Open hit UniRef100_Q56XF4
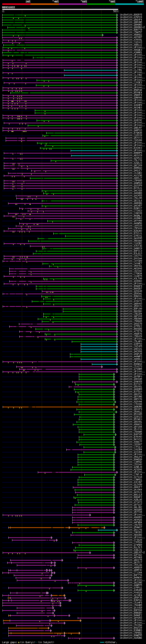146x644 pixels. [131, 20]
